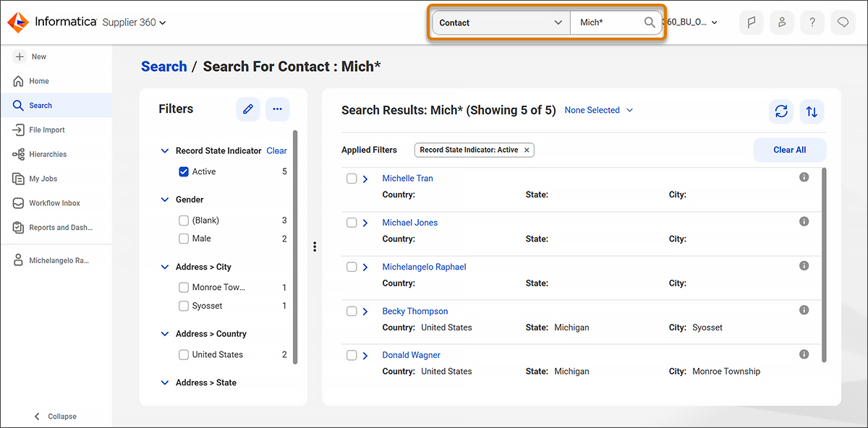
Task: Check the (Blank) gender filter checkbox
Action: click(184, 221)
